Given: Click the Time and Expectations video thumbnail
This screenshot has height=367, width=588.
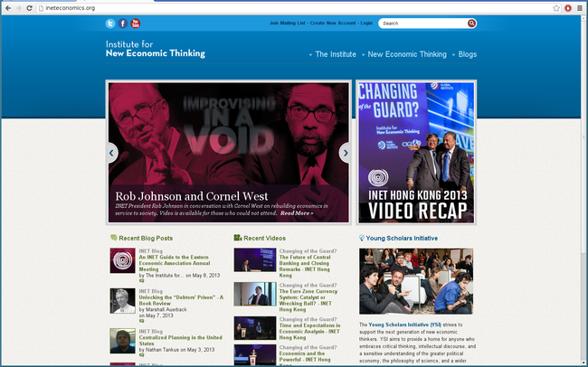Looking at the screenshot, I should click(255, 328).
